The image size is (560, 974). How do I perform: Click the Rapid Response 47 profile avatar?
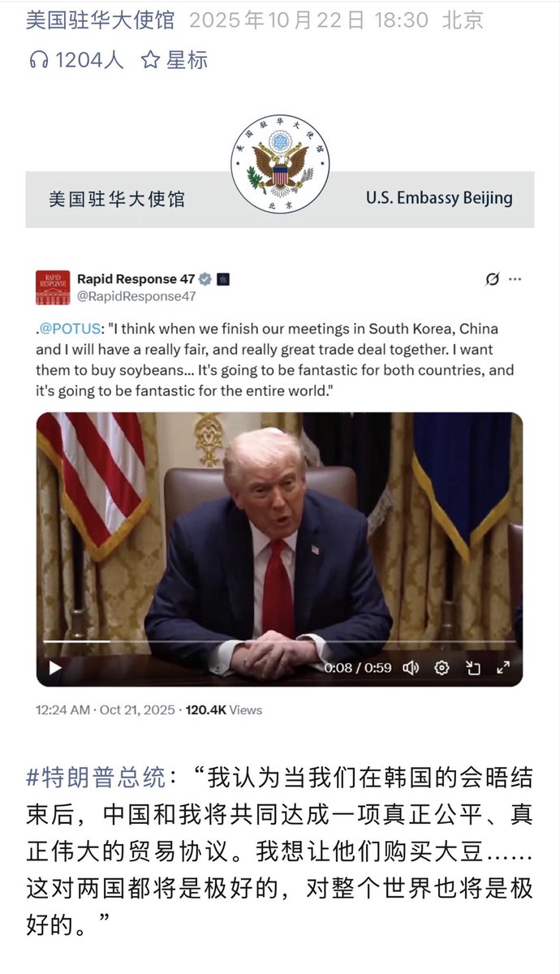[53, 287]
